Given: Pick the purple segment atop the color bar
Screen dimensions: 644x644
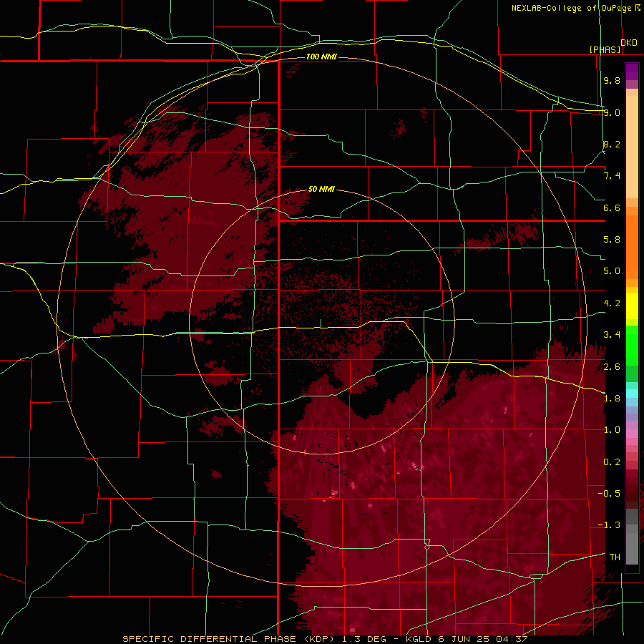Looking at the screenshot, I should [632, 72].
